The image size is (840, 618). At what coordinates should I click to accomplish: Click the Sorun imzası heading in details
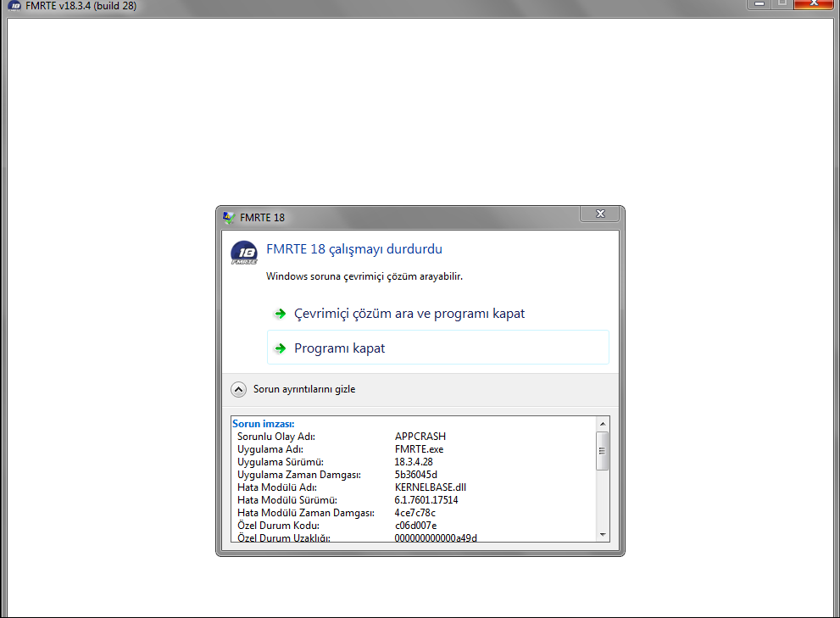[x=264, y=424]
